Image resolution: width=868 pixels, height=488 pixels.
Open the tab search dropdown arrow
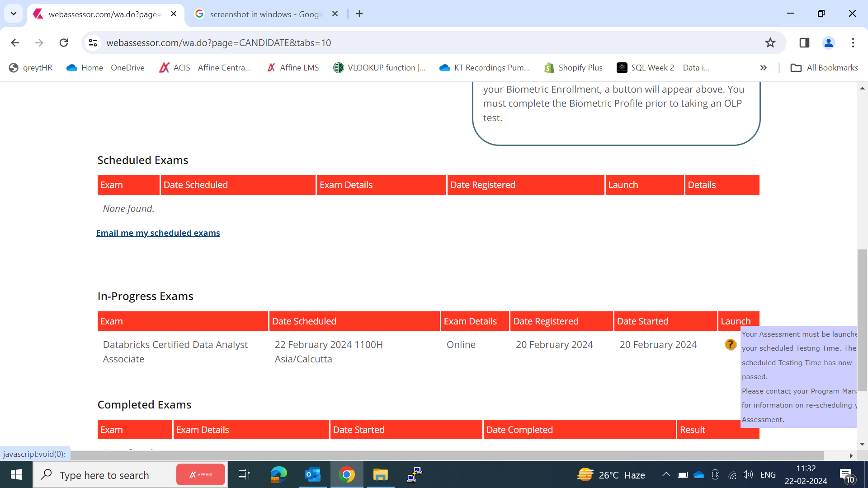[13, 14]
